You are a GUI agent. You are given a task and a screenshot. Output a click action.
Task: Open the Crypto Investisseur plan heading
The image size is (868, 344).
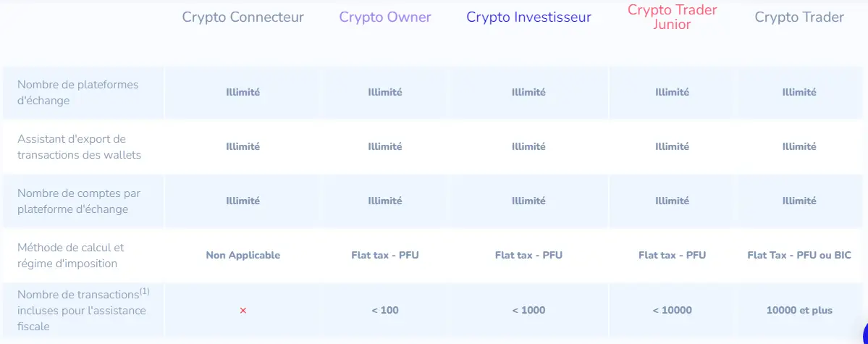528,17
